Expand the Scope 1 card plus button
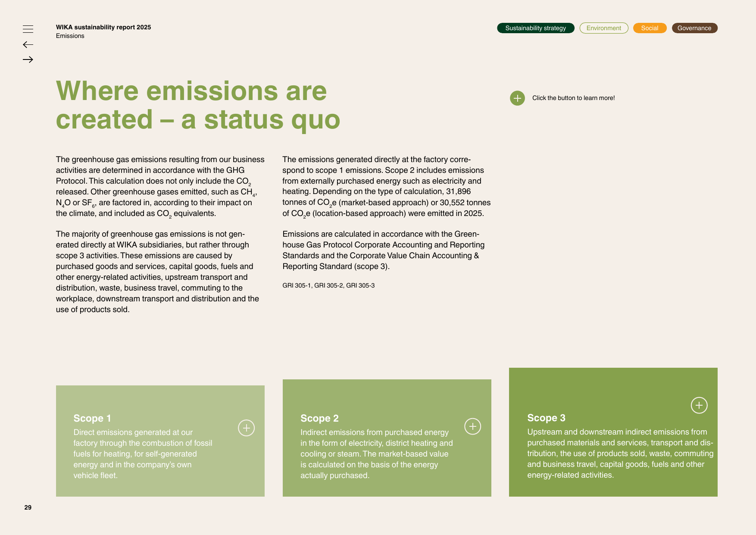The width and height of the screenshot is (756, 535). (x=247, y=428)
